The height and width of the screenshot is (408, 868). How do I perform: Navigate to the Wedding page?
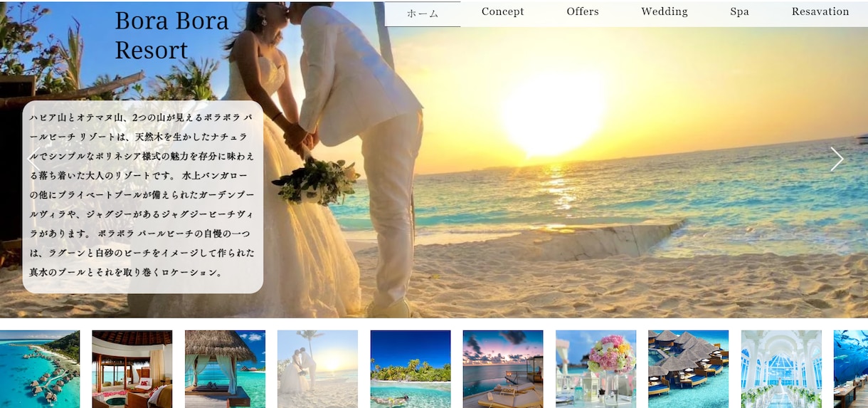click(665, 12)
